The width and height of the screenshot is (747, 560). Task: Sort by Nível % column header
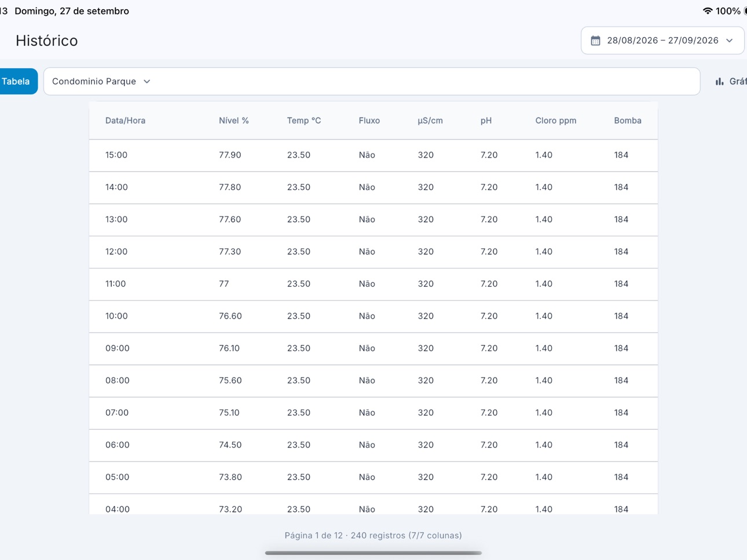234,120
